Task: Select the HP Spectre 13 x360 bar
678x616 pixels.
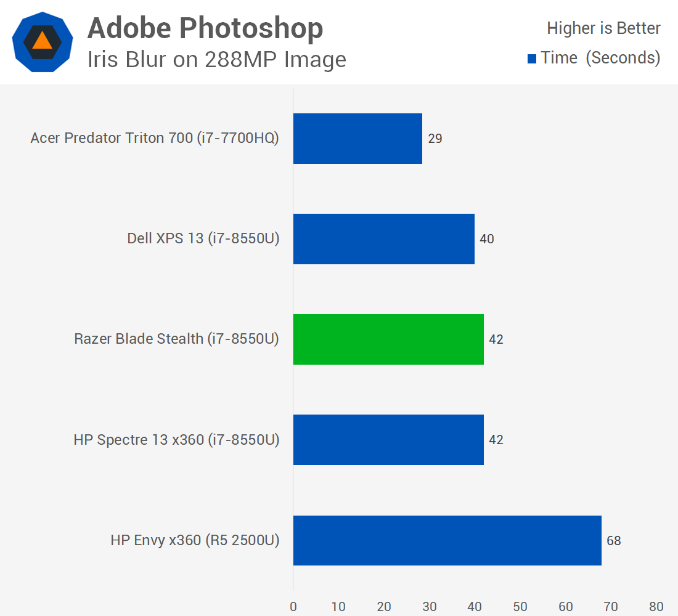Action: (x=388, y=440)
